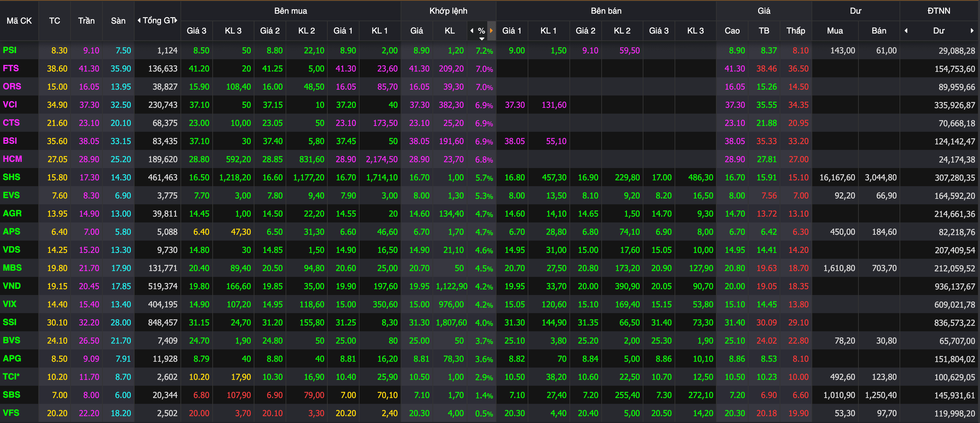
Task: Click BSI sell volume 55,10
Action: 556,141
